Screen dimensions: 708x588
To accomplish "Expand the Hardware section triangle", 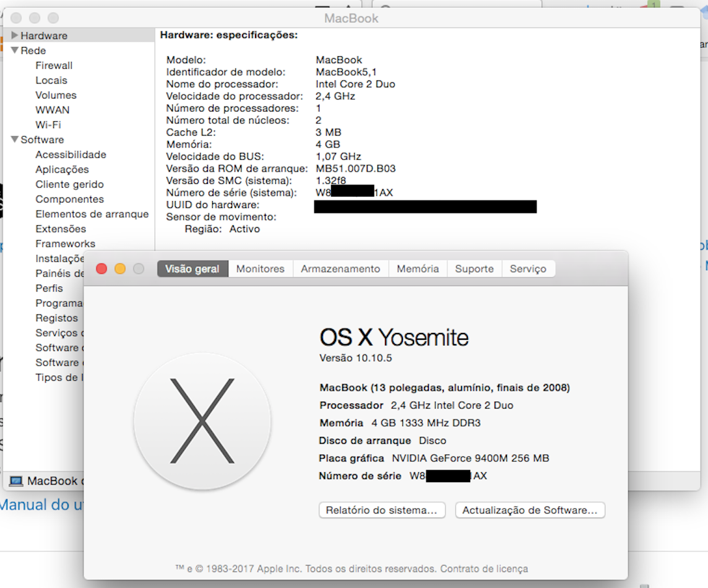I will (14, 35).
